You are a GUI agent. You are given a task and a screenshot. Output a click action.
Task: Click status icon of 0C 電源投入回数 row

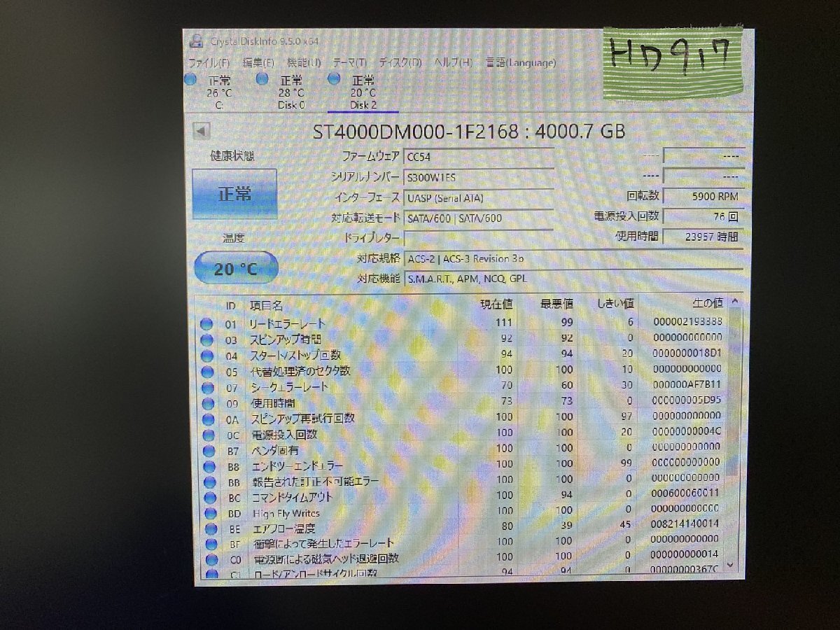tap(207, 435)
